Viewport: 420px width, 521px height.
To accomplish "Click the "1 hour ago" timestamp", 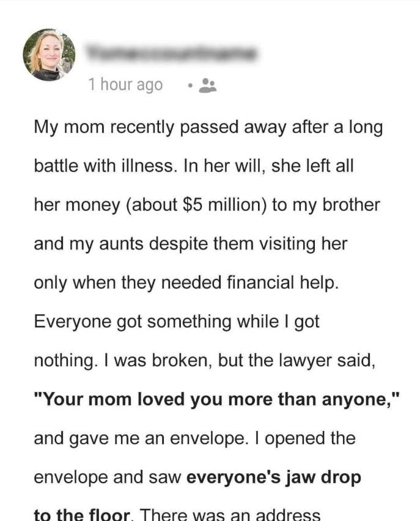I will pos(125,84).
